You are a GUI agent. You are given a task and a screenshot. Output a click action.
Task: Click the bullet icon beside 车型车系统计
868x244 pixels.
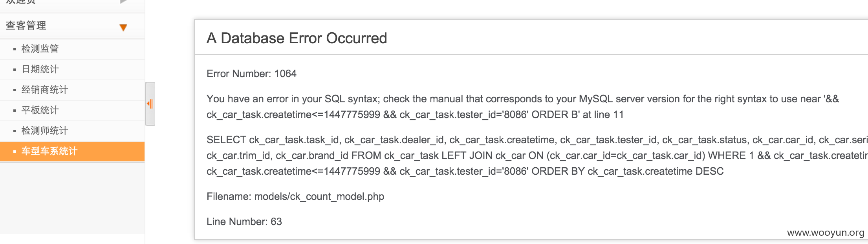pos(15,152)
